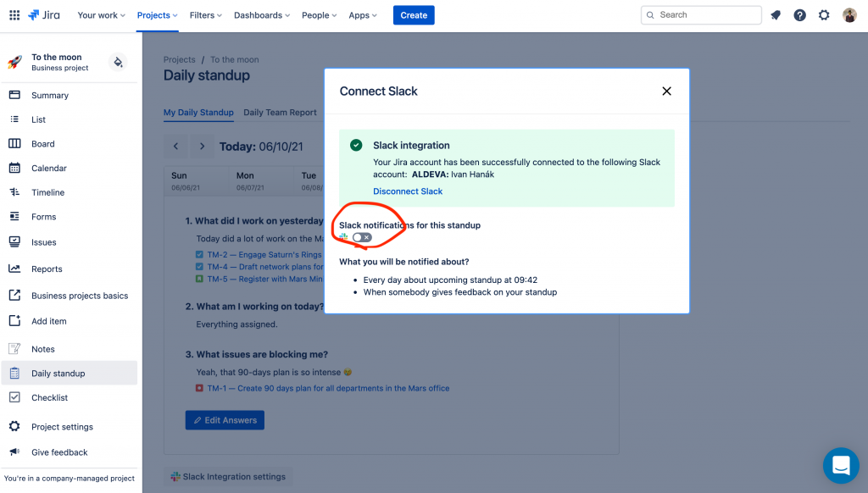Switch to My Daily Standup tab
Screen dimensions: 868x493
(198, 113)
